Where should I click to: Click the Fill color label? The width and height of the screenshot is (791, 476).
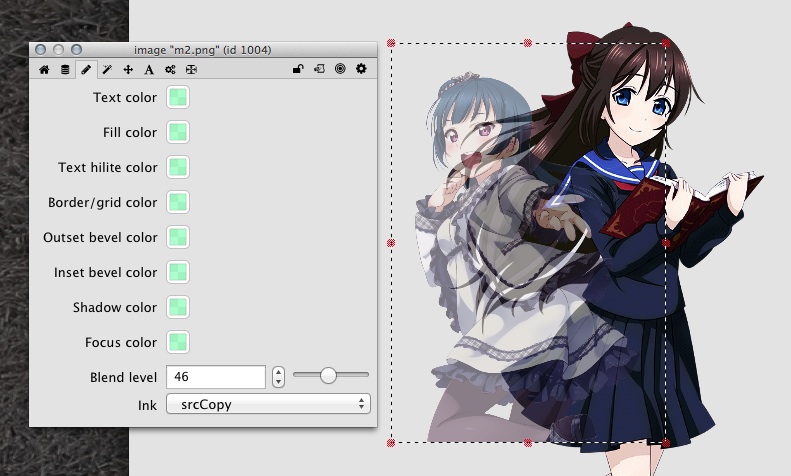click(130, 133)
